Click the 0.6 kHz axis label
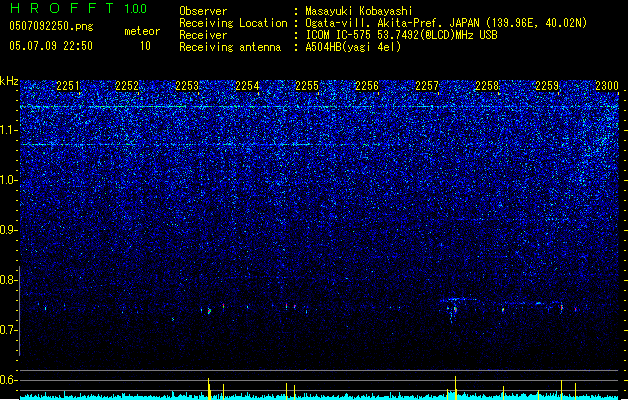Viewport: 629px width, 400px height. pyautogui.click(x=8, y=380)
